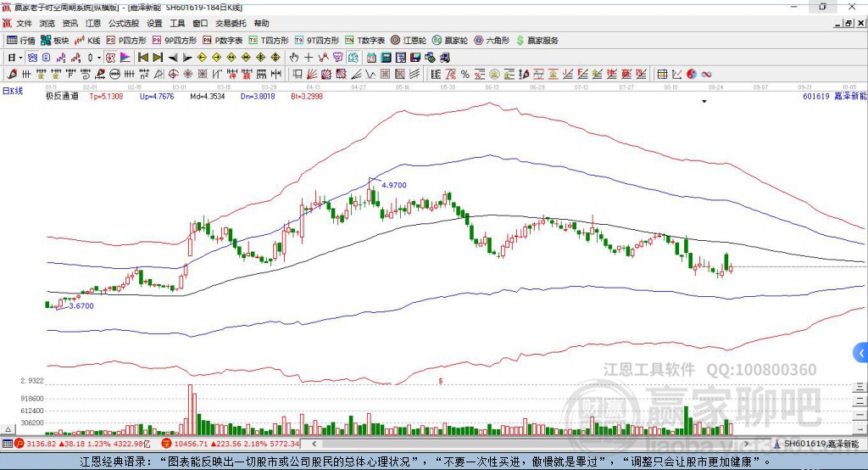Click the Tp=5.1308 value
Image resolution: width=868 pixels, height=470 pixels.
(106, 96)
